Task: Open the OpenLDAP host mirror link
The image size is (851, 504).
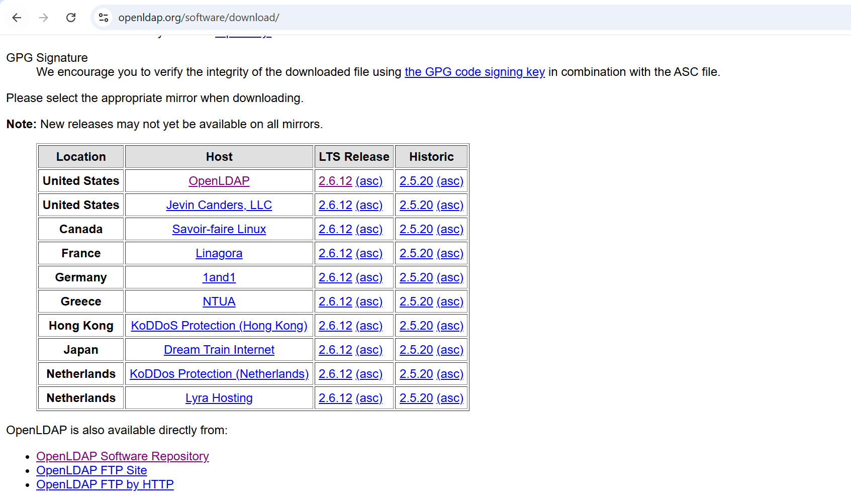Action: (x=219, y=181)
